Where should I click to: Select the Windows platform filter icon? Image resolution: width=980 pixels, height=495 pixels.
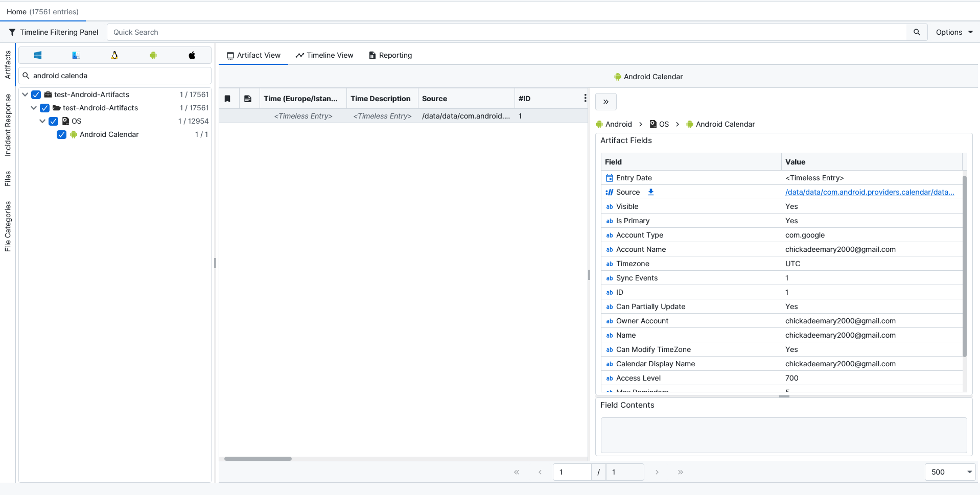coord(38,55)
